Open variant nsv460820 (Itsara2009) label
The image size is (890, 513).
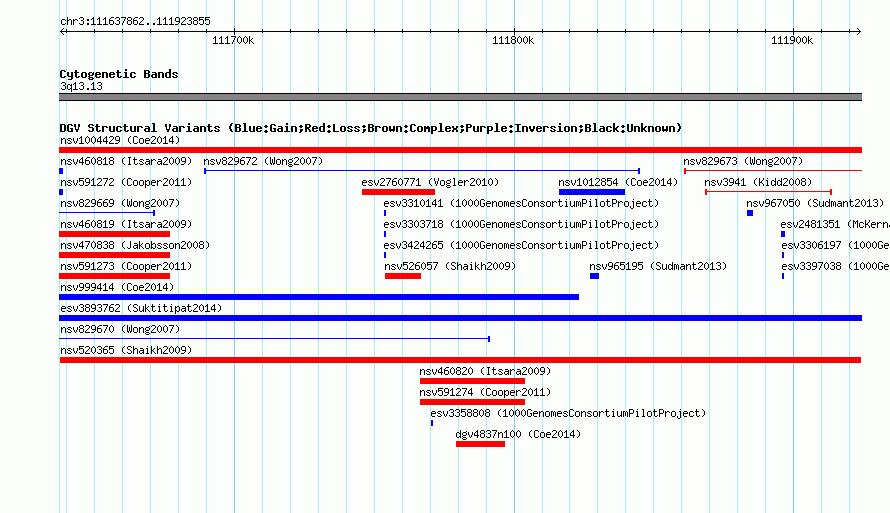coord(485,371)
